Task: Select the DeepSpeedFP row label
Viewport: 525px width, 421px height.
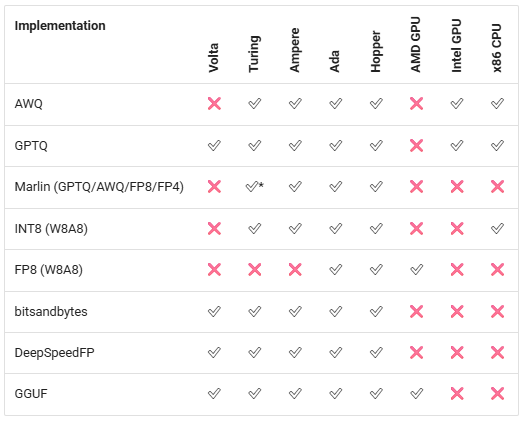Action: (55, 353)
